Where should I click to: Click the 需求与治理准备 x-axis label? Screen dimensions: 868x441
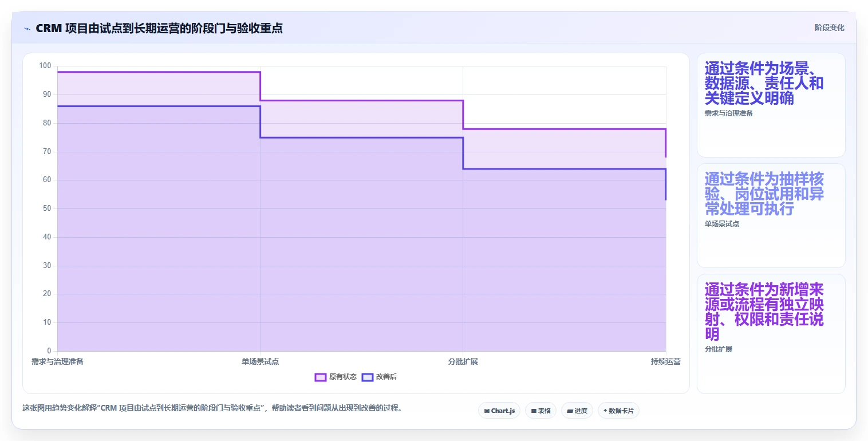[57, 362]
